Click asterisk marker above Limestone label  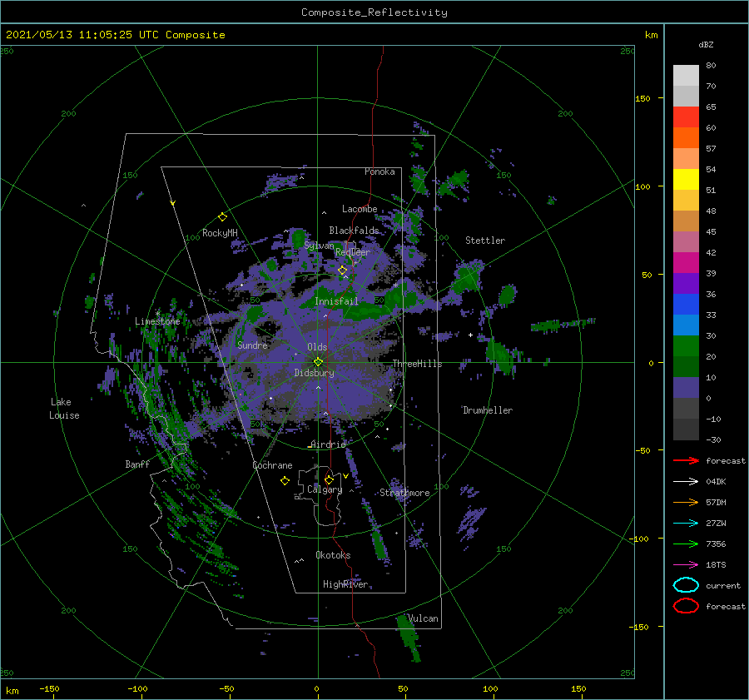point(157,314)
